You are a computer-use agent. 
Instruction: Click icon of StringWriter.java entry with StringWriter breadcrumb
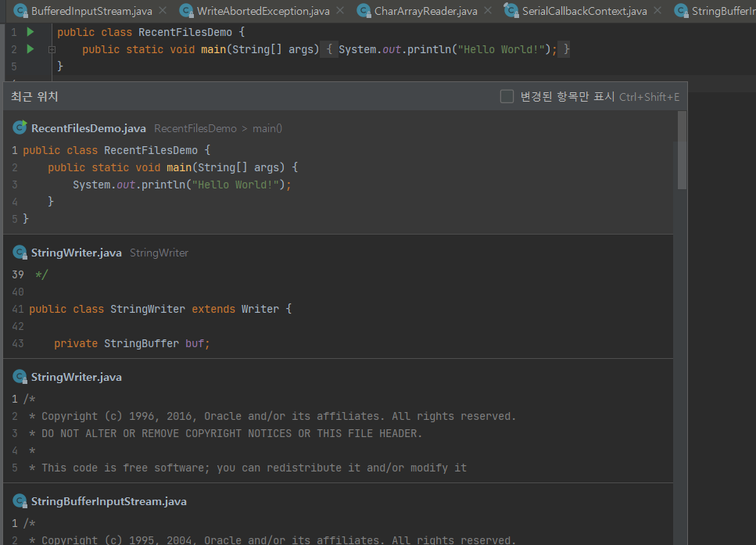point(20,253)
